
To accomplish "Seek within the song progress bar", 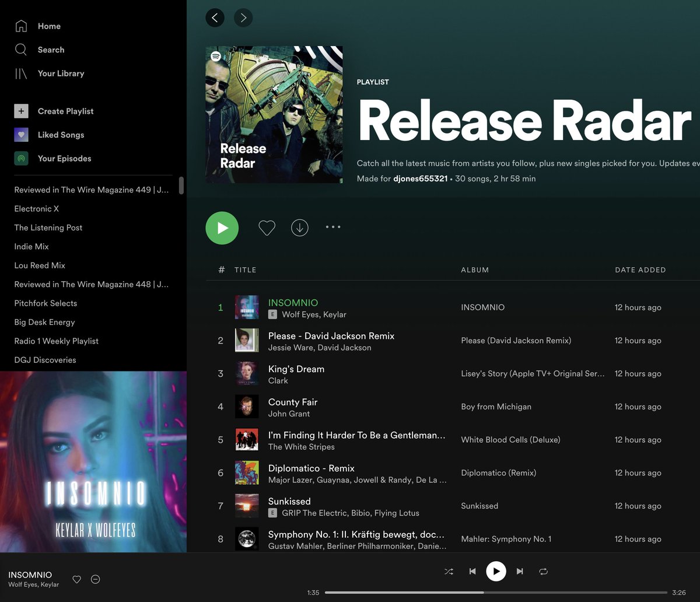I will [496, 593].
